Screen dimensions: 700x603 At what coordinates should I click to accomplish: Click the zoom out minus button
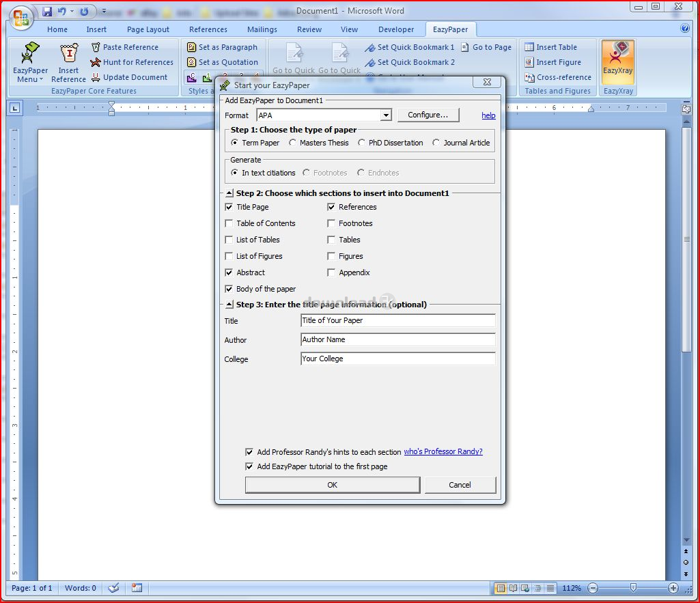pyautogui.click(x=593, y=588)
